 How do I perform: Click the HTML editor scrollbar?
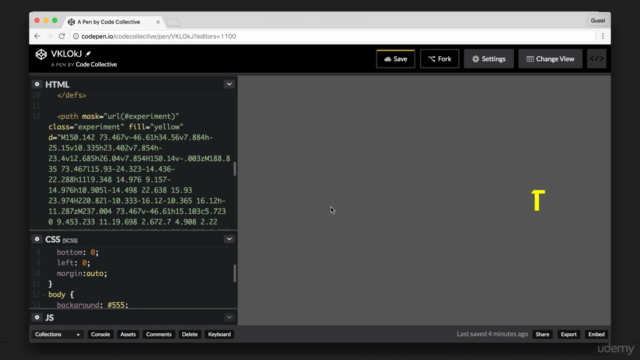(x=235, y=169)
